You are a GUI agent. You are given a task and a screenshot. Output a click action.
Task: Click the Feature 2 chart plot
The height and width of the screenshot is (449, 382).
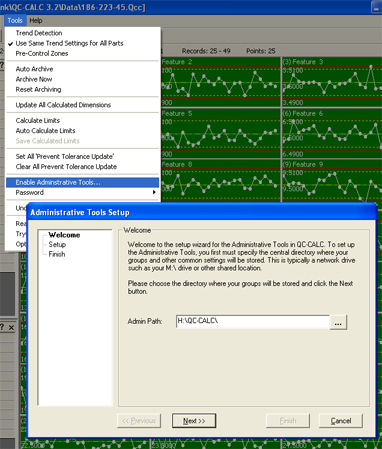click(x=220, y=82)
